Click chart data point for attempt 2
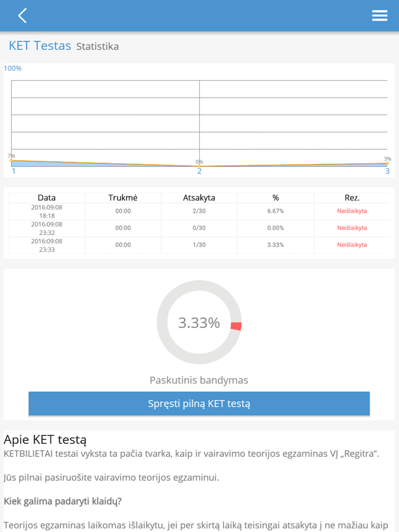 click(x=199, y=166)
